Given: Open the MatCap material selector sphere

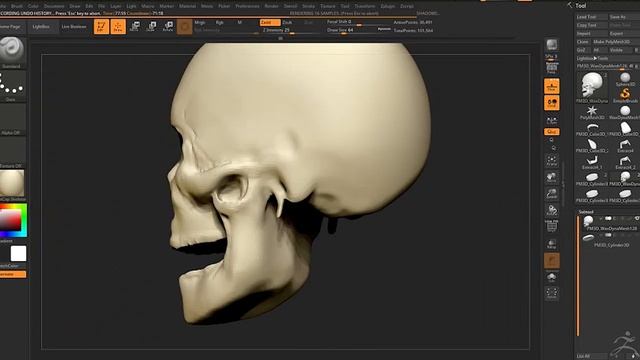Looking at the screenshot, I should pos(12,183).
